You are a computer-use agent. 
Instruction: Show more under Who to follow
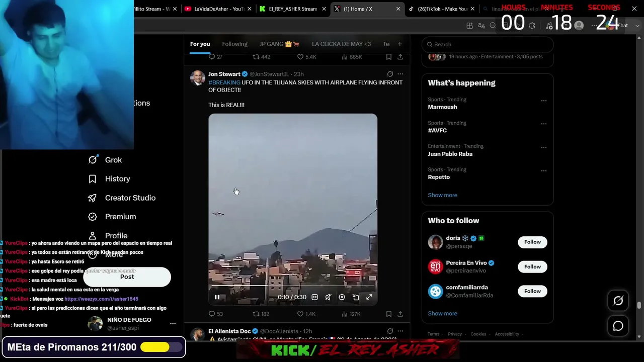tap(443, 313)
